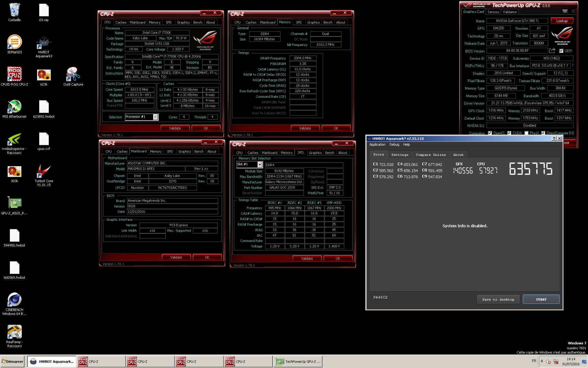Image resolution: width=588 pixels, height=368 pixels.
Task: Click GPU-Z screenshot camera icon
Action: (x=565, y=11)
